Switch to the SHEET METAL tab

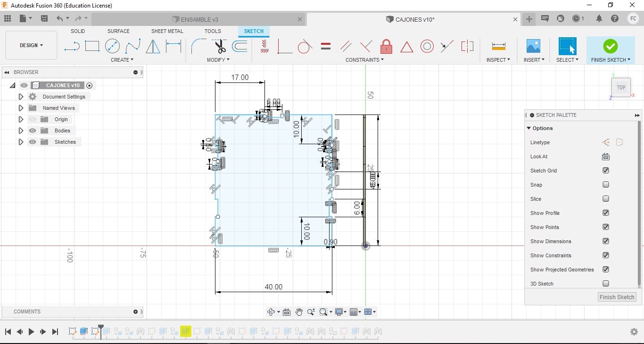(x=167, y=31)
